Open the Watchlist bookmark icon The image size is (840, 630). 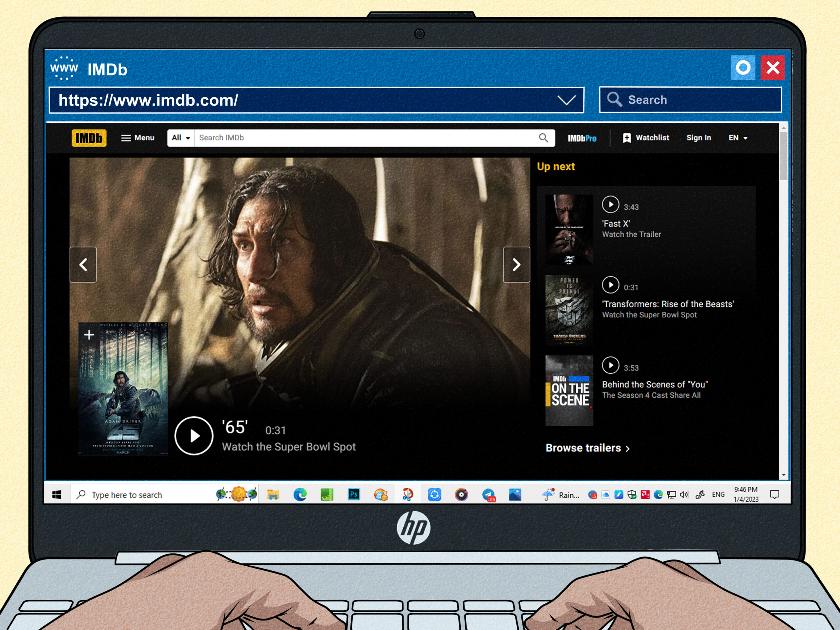pos(627,138)
